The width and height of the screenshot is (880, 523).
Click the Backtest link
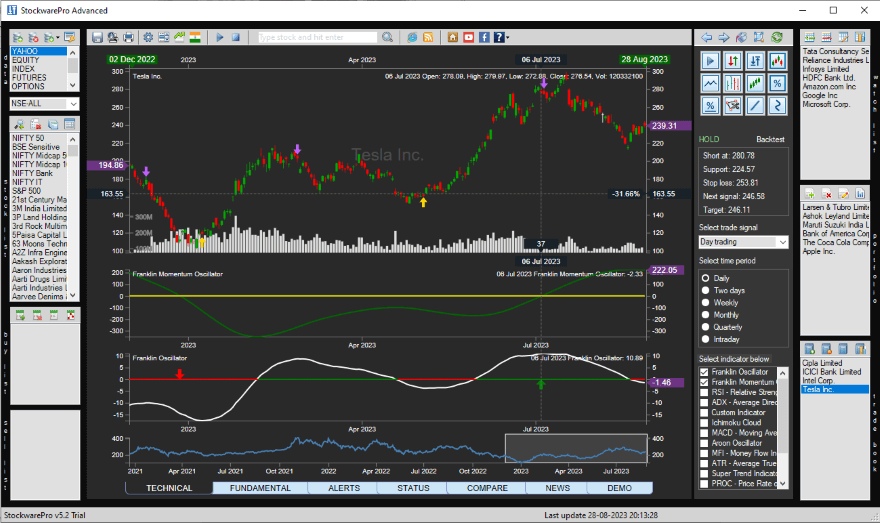pos(770,139)
